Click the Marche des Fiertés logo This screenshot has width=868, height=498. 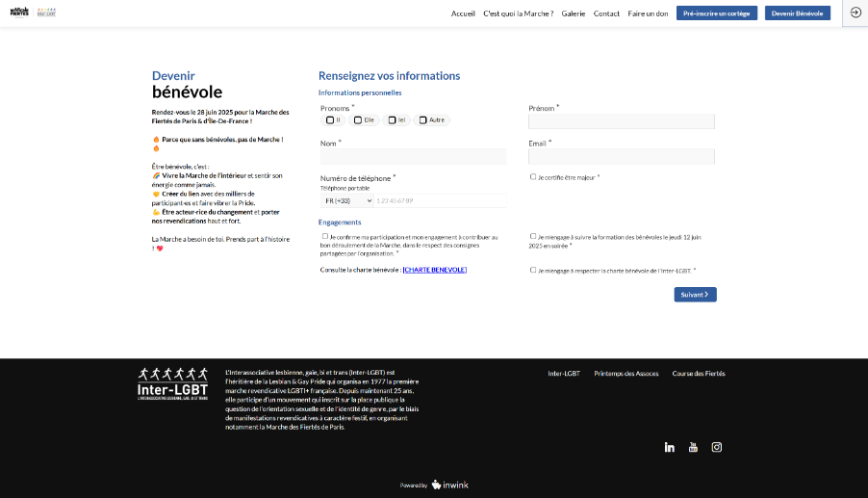pos(19,13)
